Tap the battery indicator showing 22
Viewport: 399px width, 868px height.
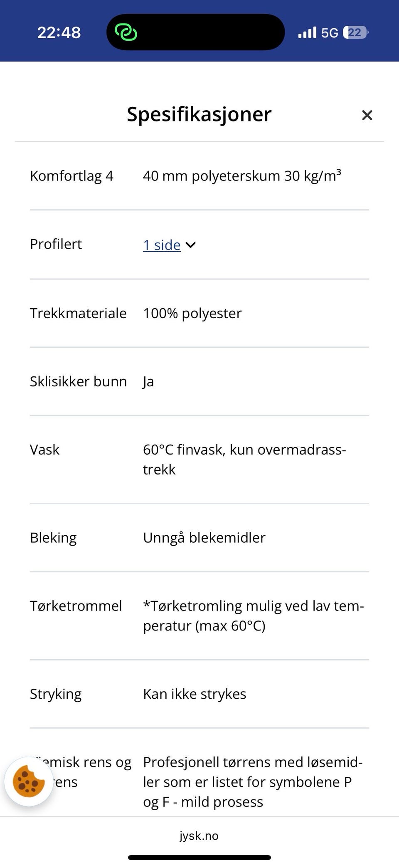pyautogui.click(x=355, y=32)
